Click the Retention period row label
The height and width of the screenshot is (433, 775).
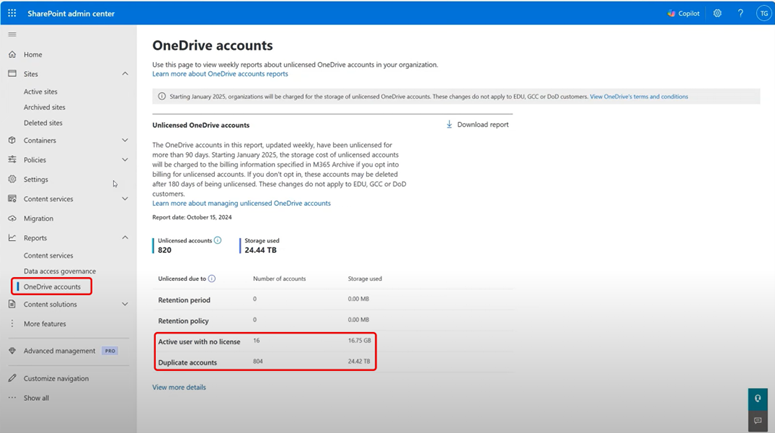click(184, 300)
